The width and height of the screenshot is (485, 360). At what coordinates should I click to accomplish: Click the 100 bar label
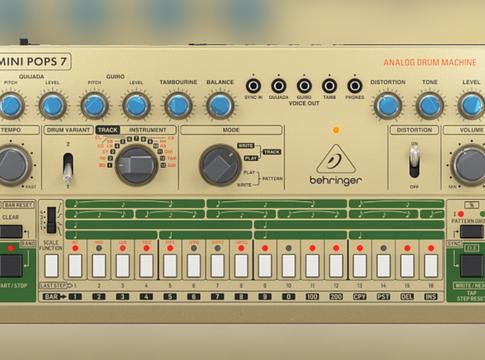312,296
